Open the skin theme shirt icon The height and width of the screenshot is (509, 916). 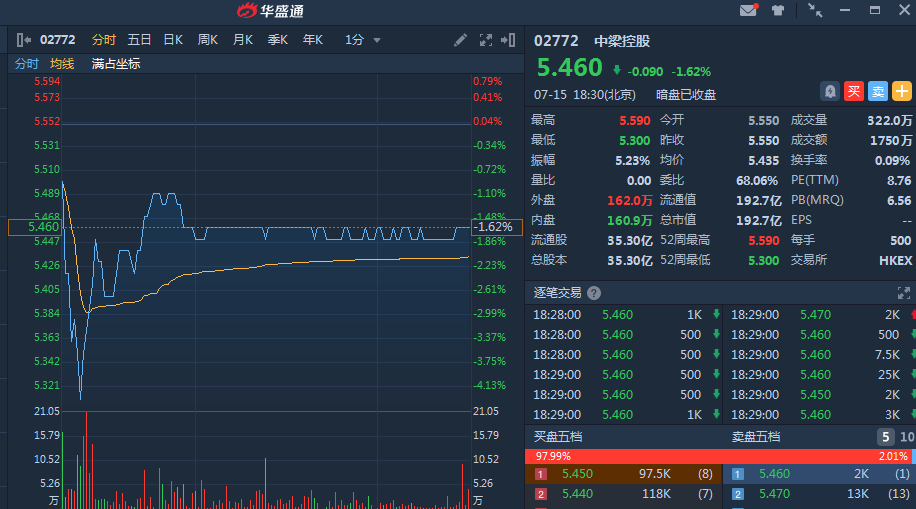[778, 11]
